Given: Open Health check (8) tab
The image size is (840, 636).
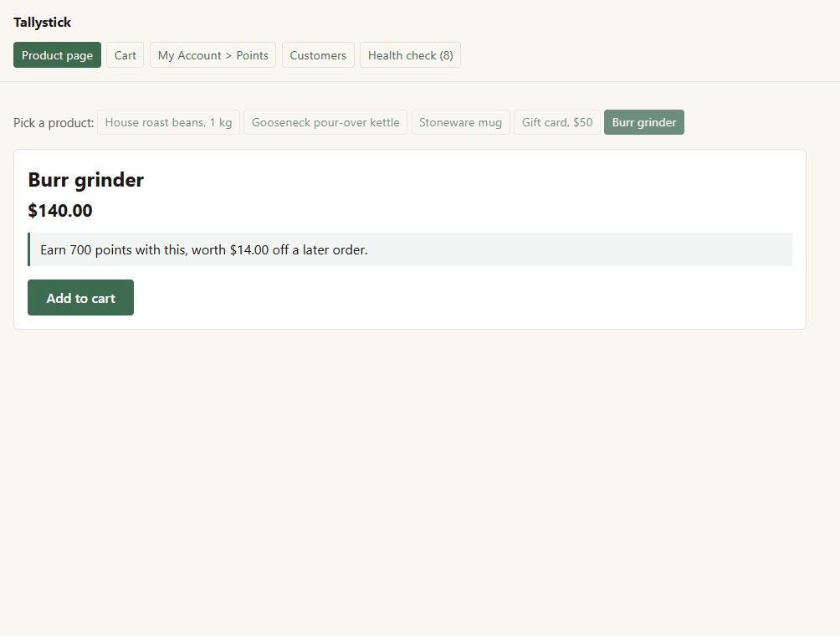Looking at the screenshot, I should [410, 55].
